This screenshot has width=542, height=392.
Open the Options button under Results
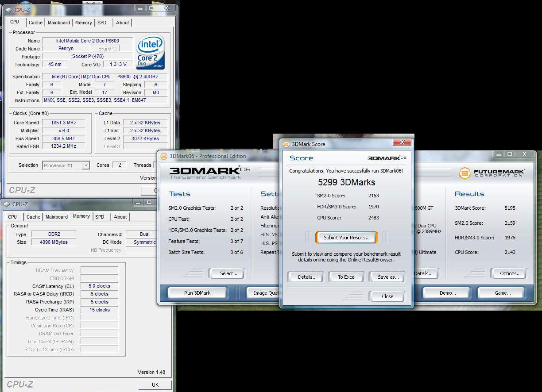510,273
